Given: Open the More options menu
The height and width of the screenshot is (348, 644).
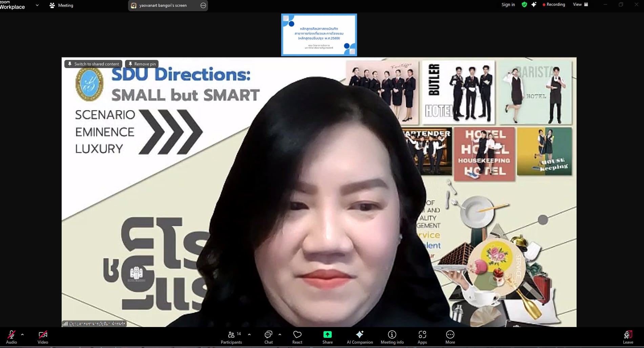Looking at the screenshot, I should click(450, 337).
